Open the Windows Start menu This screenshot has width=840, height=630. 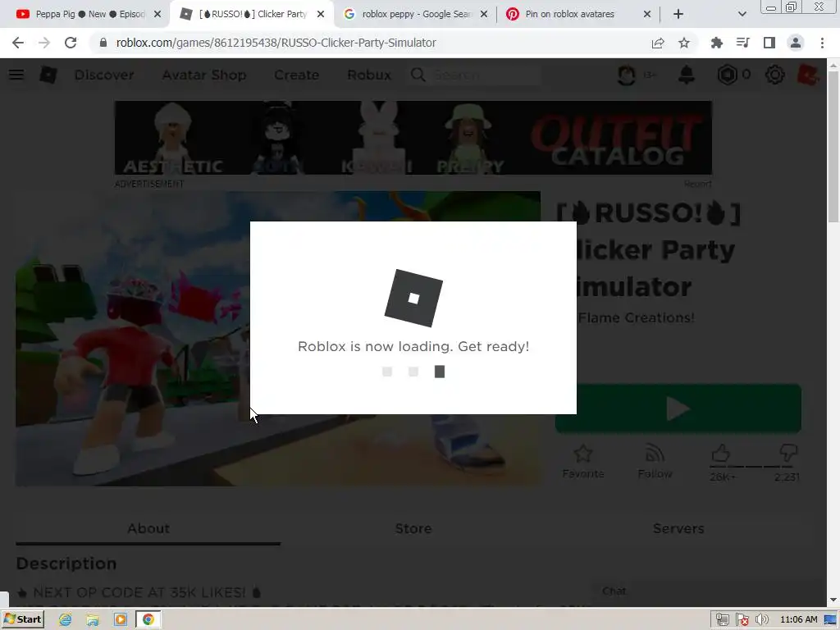pyautogui.click(x=22, y=619)
